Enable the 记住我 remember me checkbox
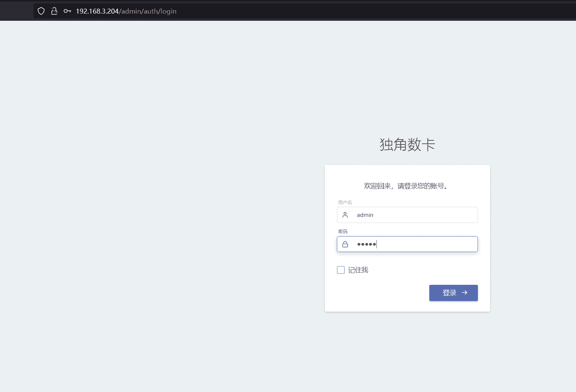 point(341,270)
